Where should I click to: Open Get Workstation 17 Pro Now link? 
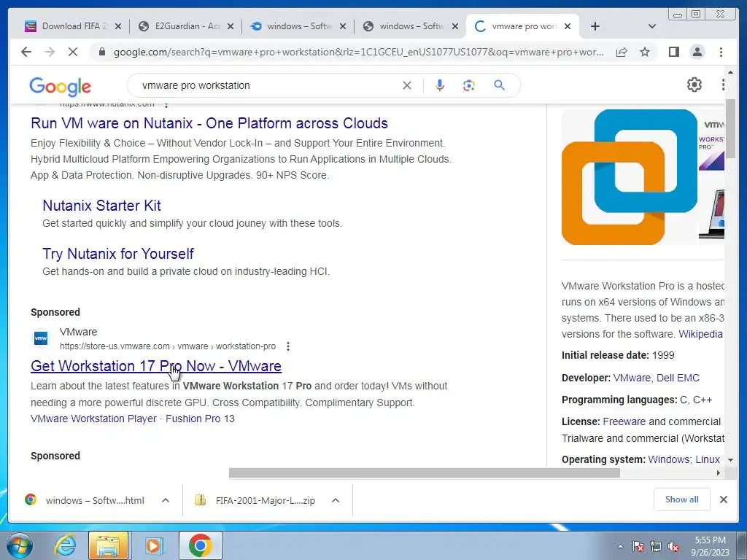click(x=156, y=366)
